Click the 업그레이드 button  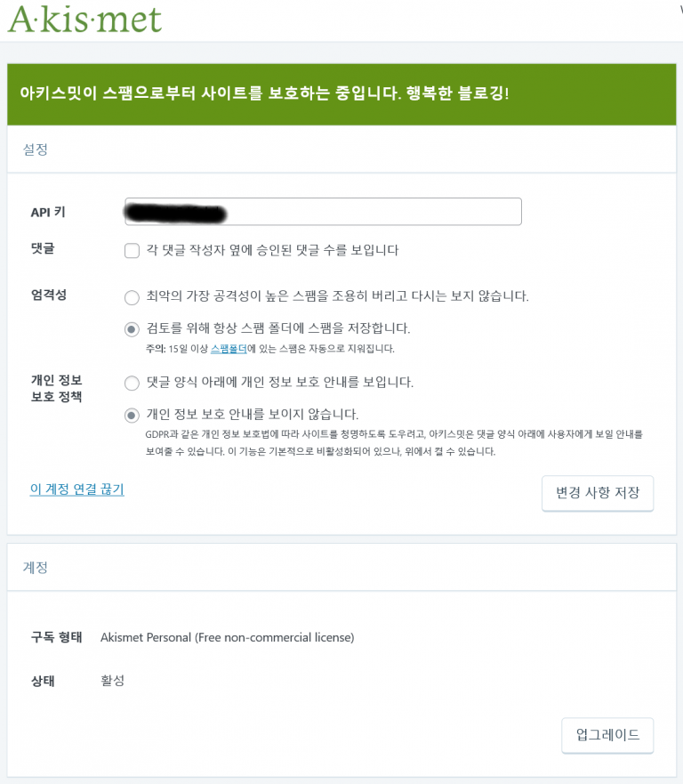coord(607,735)
